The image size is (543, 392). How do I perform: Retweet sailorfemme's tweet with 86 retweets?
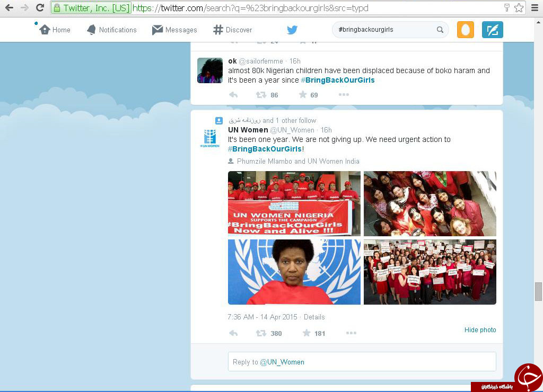[x=261, y=95]
